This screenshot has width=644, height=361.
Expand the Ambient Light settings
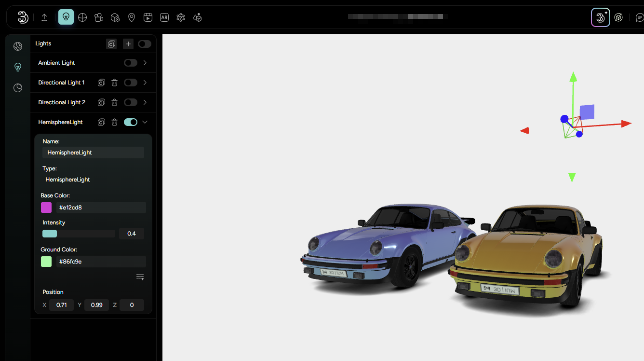click(145, 63)
